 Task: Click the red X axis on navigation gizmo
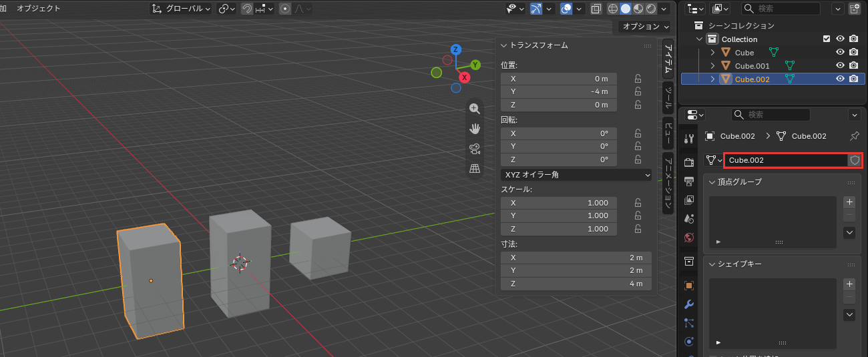coord(465,77)
